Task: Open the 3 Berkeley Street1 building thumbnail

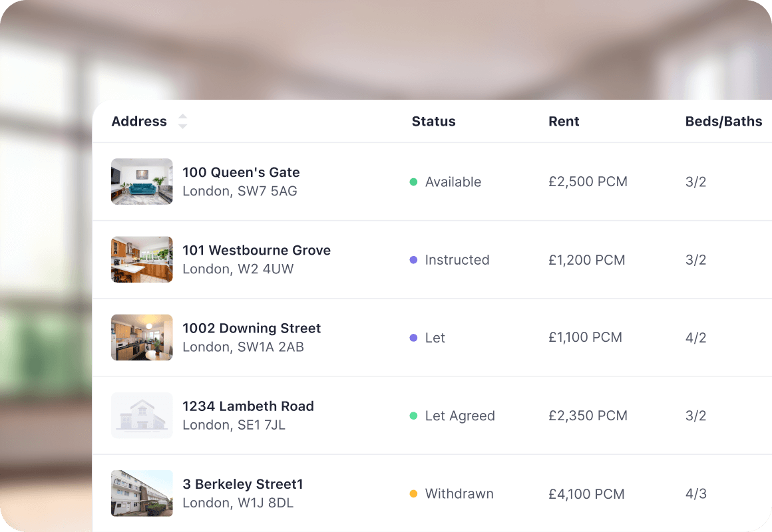Action: (x=142, y=493)
